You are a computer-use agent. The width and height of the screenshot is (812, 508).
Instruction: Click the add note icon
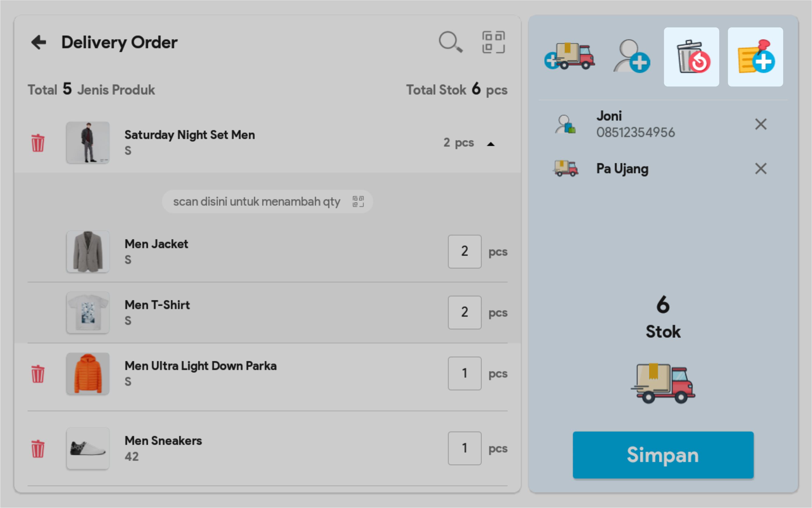[x=755, y=57]
